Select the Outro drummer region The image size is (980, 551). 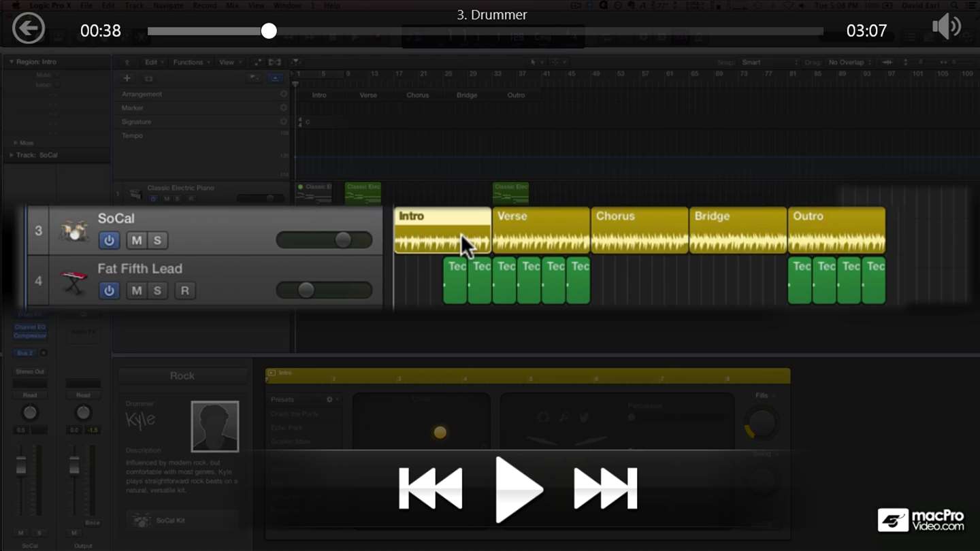click(836, 231)
